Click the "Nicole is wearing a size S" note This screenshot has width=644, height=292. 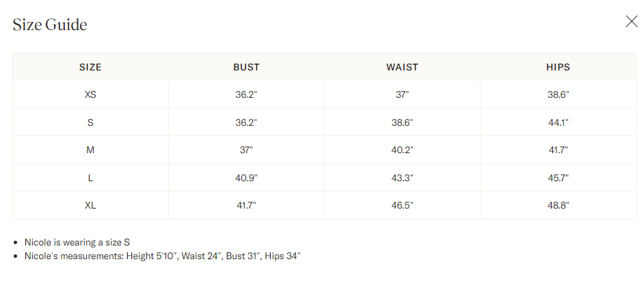(x=77, y=242)
